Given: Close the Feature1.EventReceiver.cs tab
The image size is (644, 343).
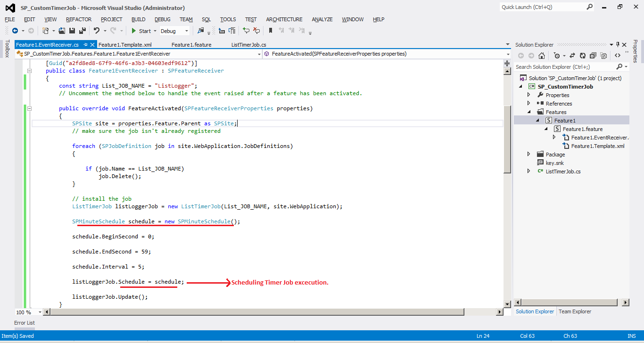Looking at the screenshot, I should (92, 45).
